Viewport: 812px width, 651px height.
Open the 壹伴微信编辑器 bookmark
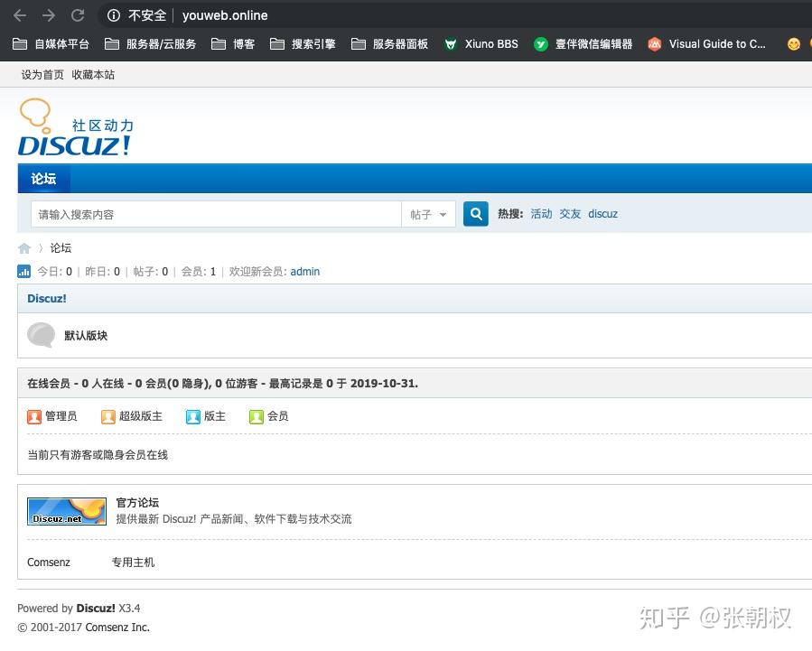pyautogui.click(x=583, y=44)
